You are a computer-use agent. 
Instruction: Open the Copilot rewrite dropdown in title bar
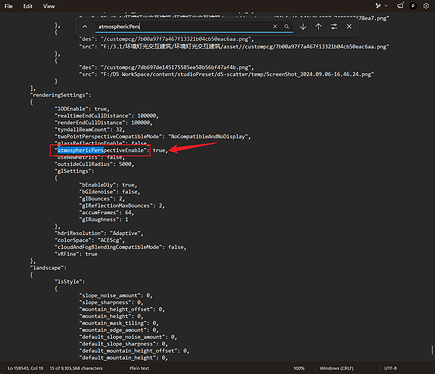tap(382, 6)
